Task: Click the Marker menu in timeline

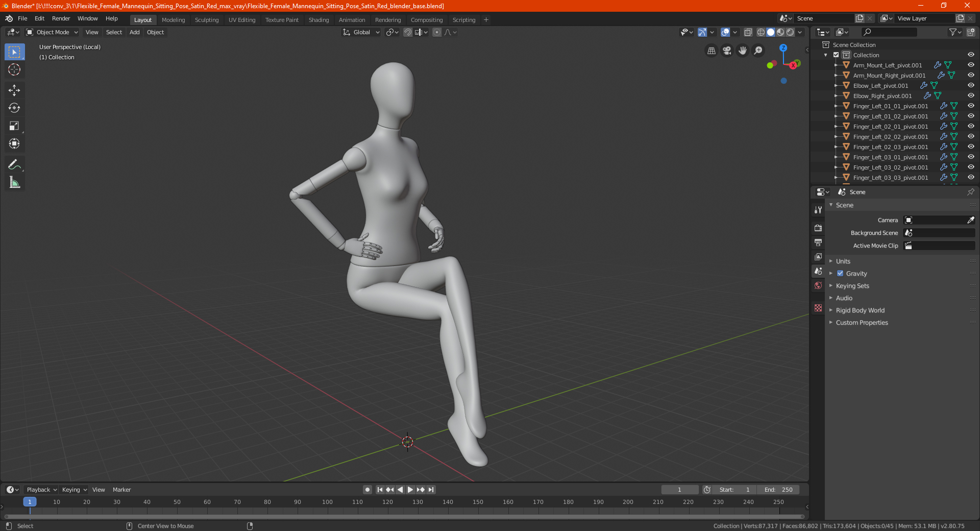Action: (x=121, y=490)
